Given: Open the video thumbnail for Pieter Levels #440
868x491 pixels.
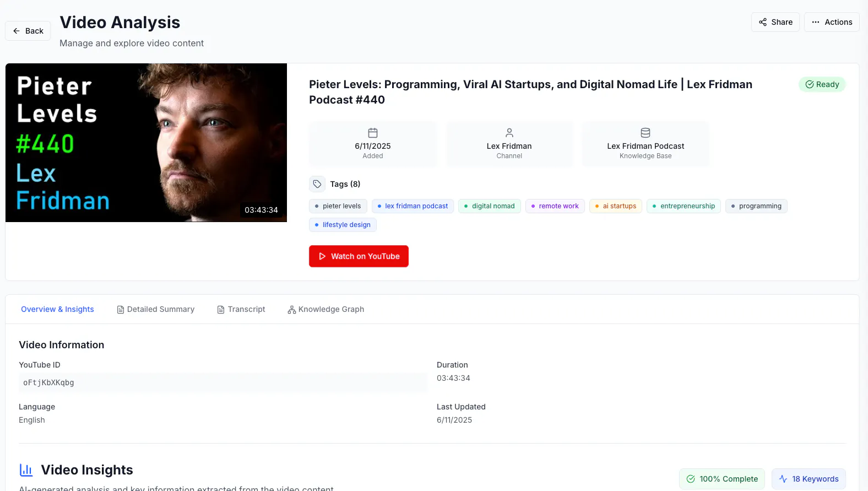Looking at the screenshot, I should point(146,143).
